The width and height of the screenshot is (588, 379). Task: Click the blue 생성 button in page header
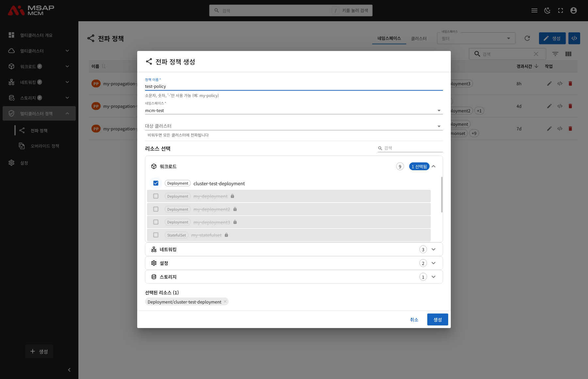[552, 38]
